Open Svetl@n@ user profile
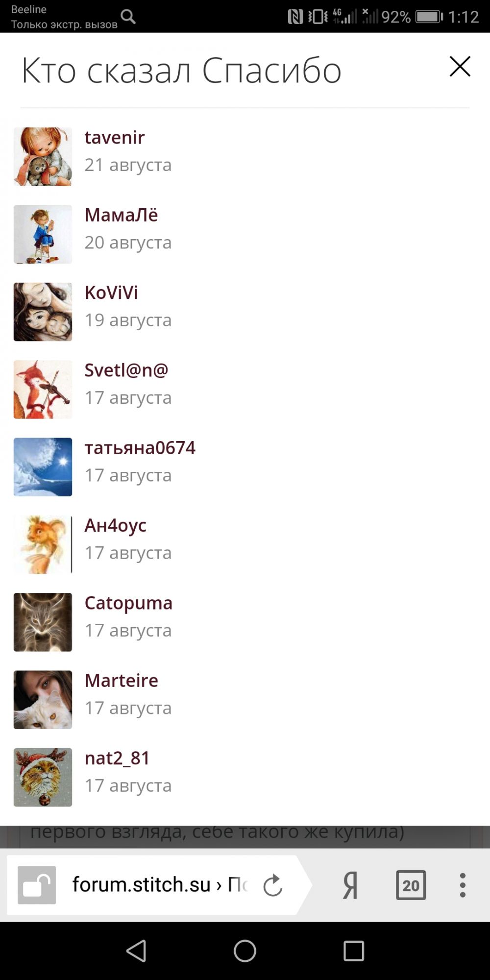 (126, 370)
